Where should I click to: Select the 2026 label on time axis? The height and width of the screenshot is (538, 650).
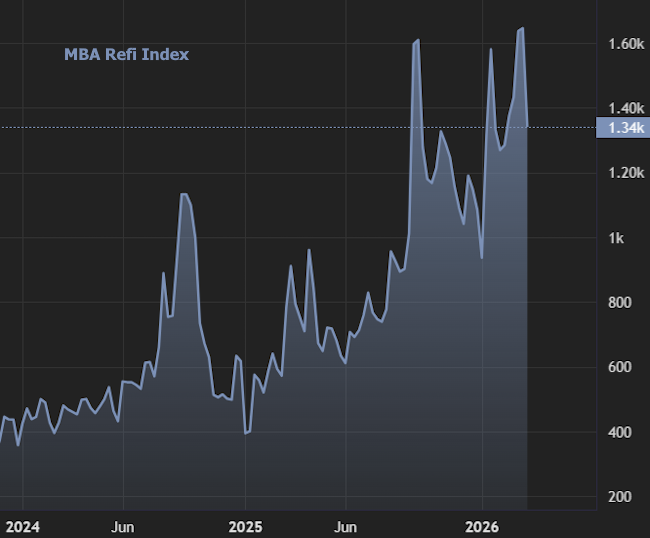[482, 526]
